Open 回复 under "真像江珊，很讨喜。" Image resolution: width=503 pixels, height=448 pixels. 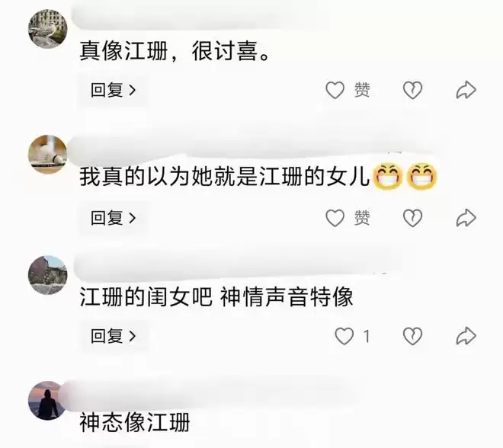114,90
